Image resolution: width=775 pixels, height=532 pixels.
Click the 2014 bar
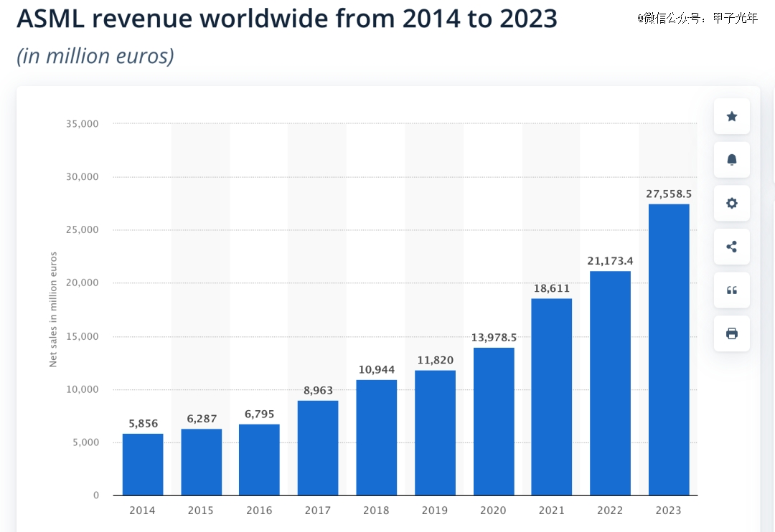pos(143,465)
